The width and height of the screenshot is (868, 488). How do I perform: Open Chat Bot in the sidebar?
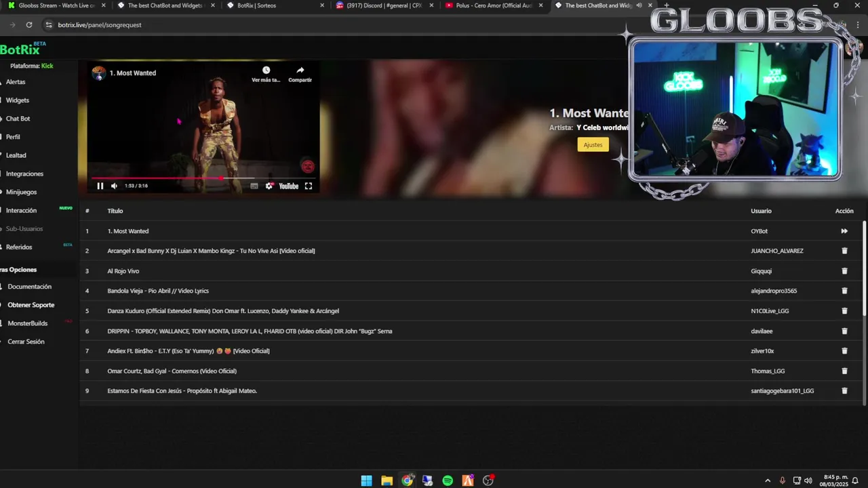[18, 119]
